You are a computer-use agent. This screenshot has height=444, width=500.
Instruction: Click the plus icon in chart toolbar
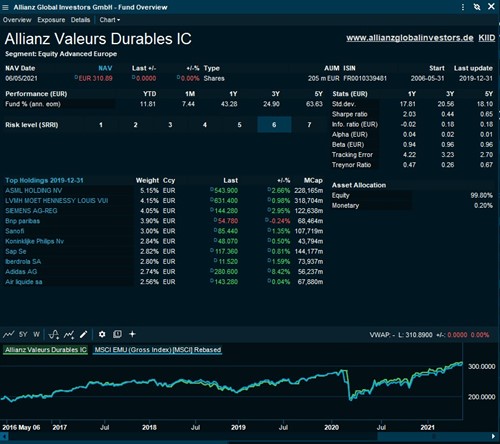(132, 334)
